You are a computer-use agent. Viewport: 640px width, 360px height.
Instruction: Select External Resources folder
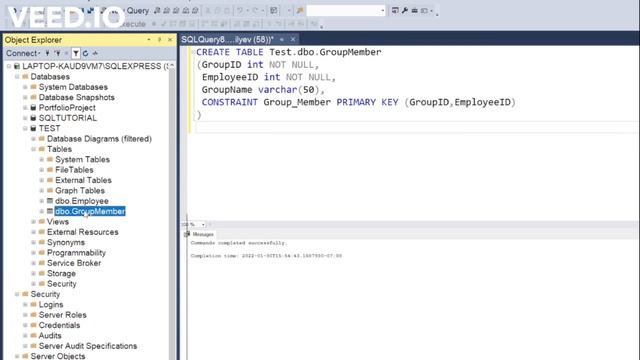pyautogui.click(x=82, y=232)
